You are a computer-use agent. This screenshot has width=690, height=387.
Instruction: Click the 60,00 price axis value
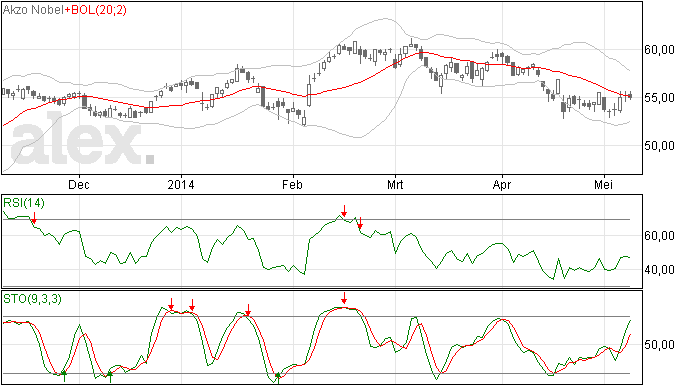pos(660,50)
